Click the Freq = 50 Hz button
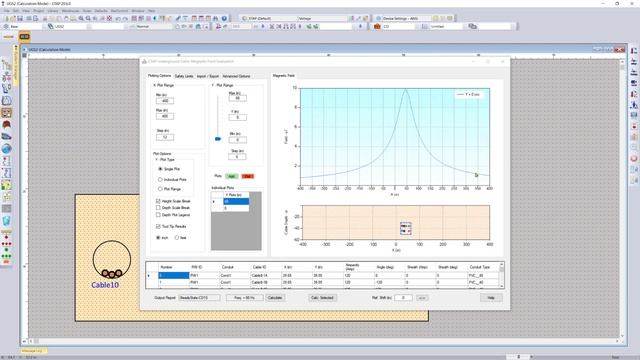This screenshot has height=360, width=640. pyautogui.click(x=244, y=298)
